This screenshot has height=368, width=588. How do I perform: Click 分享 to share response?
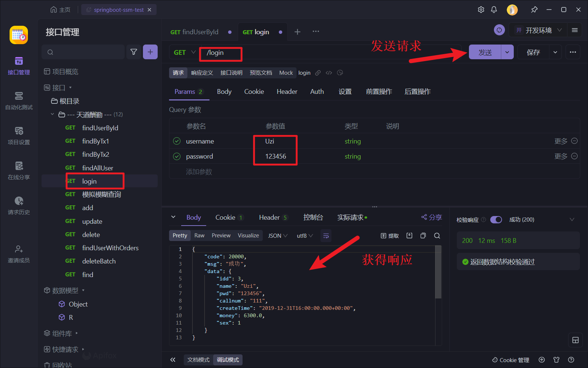(x=431, y=217)
